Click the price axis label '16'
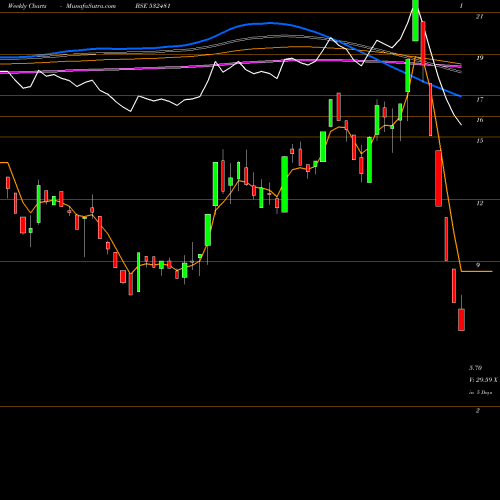The width and height of the screenshot is (500, 500). (x=479, y=120)
